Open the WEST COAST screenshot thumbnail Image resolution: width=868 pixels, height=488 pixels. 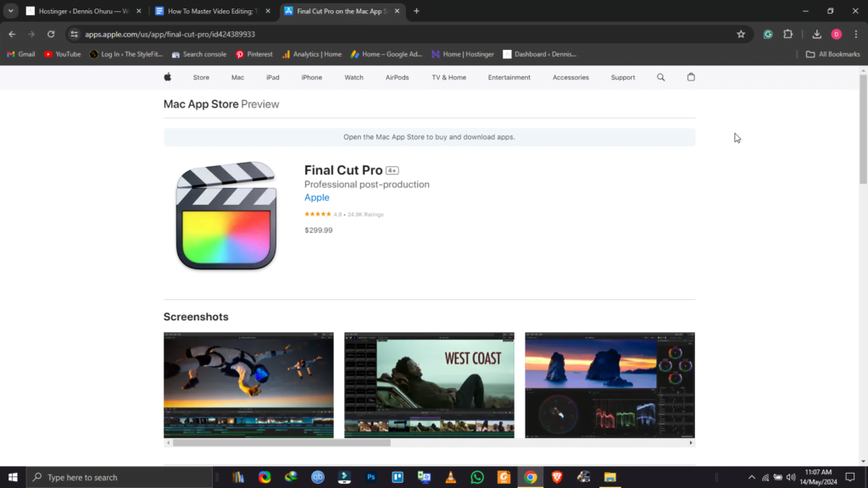point(429,385)
